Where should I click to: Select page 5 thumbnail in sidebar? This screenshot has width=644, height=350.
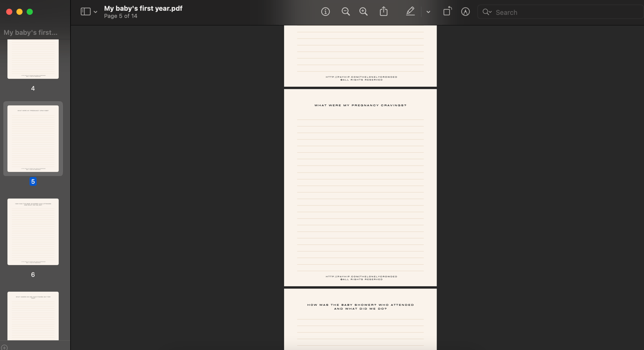click(33, 139)
